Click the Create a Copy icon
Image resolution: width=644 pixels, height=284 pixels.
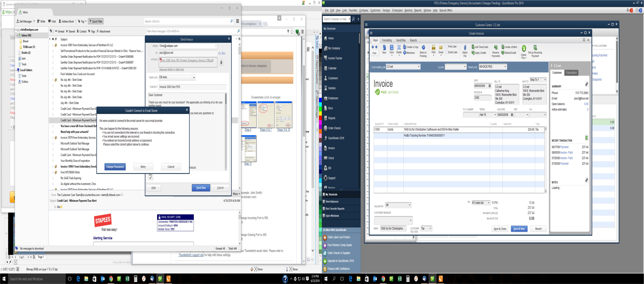pos(405,47)
